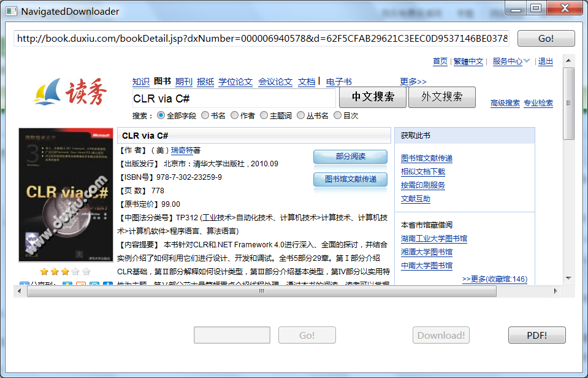
Task: Click the Go! button beside bottom text box
Action: 307,335
